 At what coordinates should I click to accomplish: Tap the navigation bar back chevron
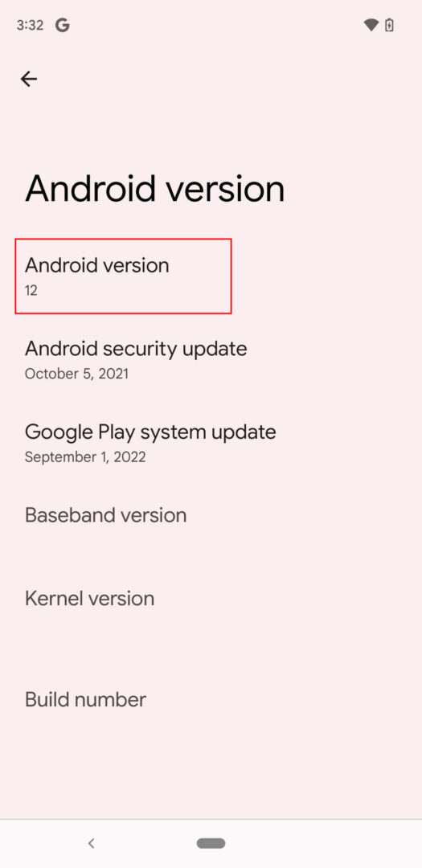coord(92,843)
